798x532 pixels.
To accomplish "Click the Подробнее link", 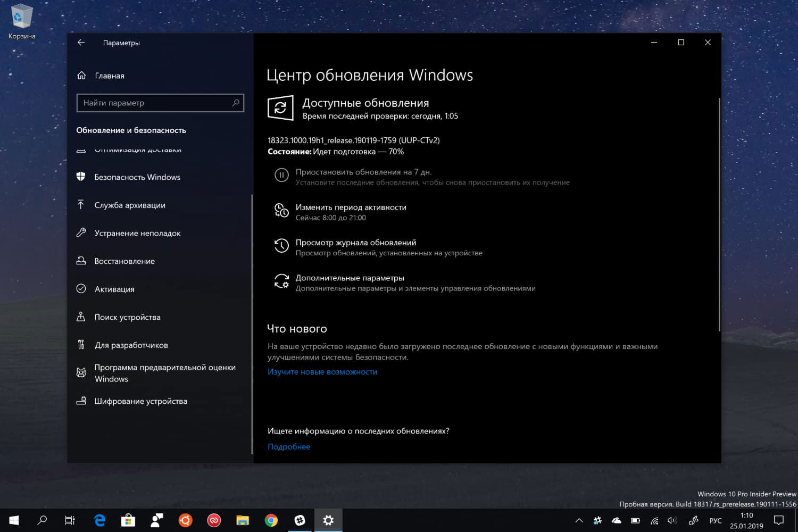I will pyautogui.click(x=288, y=446).
